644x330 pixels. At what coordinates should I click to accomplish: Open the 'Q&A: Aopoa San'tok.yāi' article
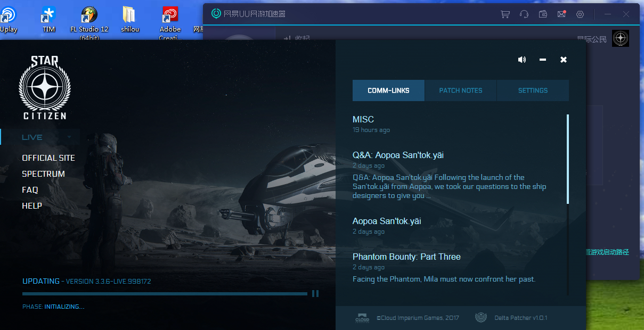click(398, 155)
